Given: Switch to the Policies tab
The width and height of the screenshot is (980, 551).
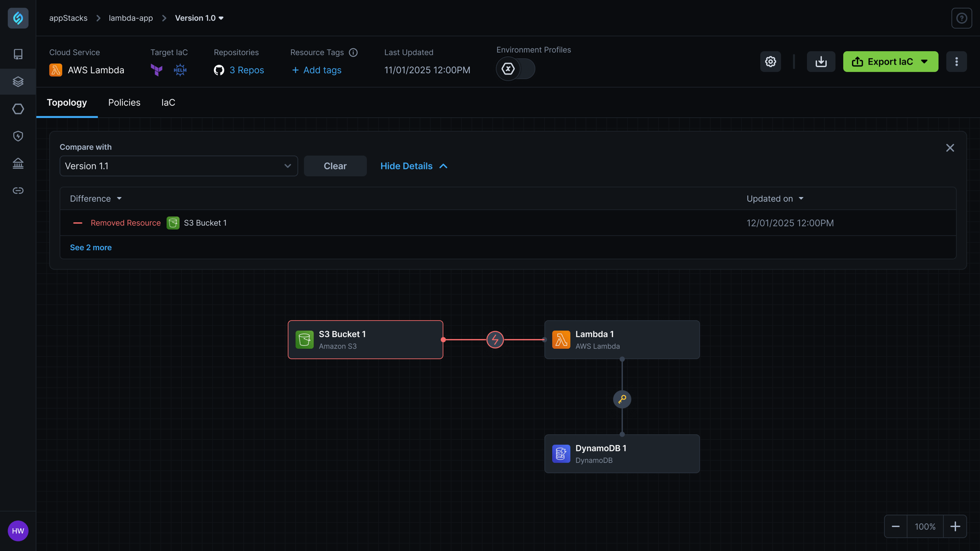Looking at the screenshot, I should (124, 103).
